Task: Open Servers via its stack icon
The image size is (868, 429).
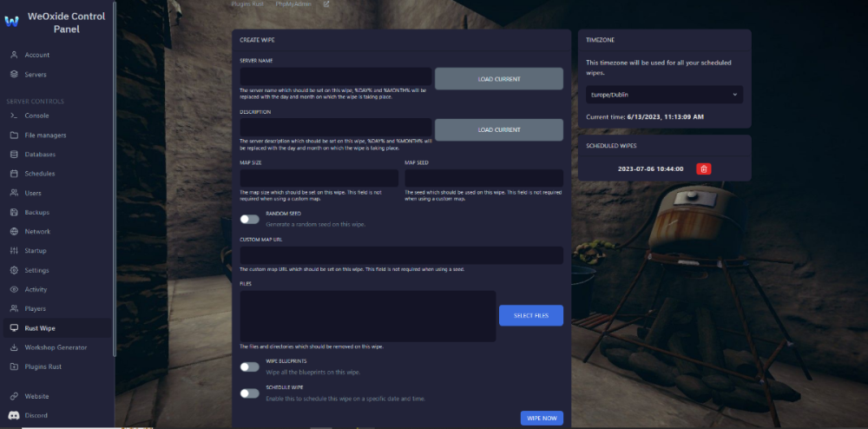Action: click(x=14, y=74)
